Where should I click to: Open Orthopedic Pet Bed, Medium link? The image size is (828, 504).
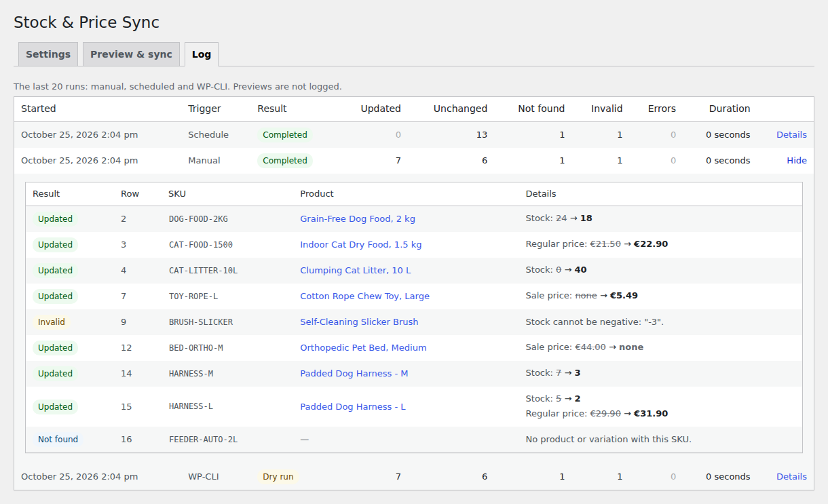363,348
